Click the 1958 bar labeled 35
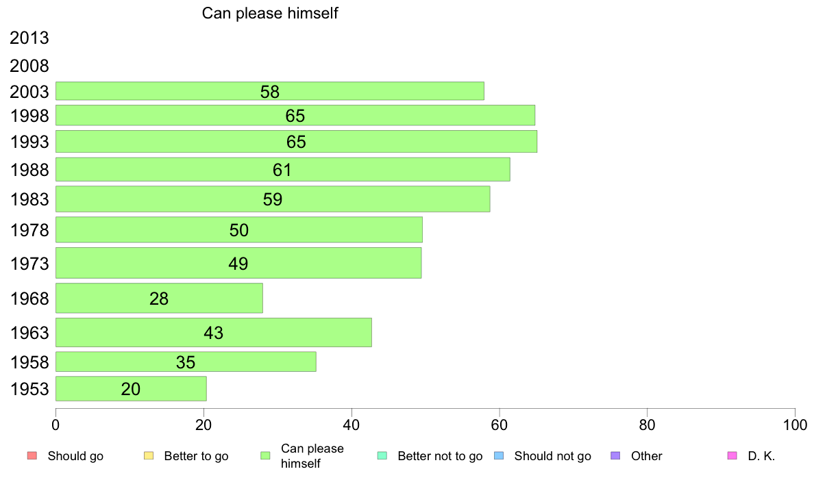 coord(186,362)
